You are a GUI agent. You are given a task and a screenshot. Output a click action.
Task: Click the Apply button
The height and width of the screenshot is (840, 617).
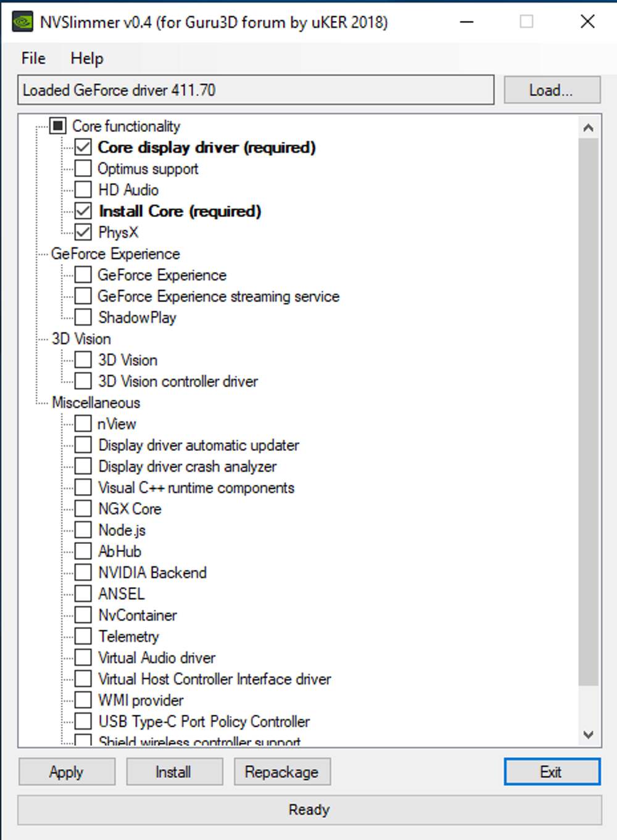67,772
